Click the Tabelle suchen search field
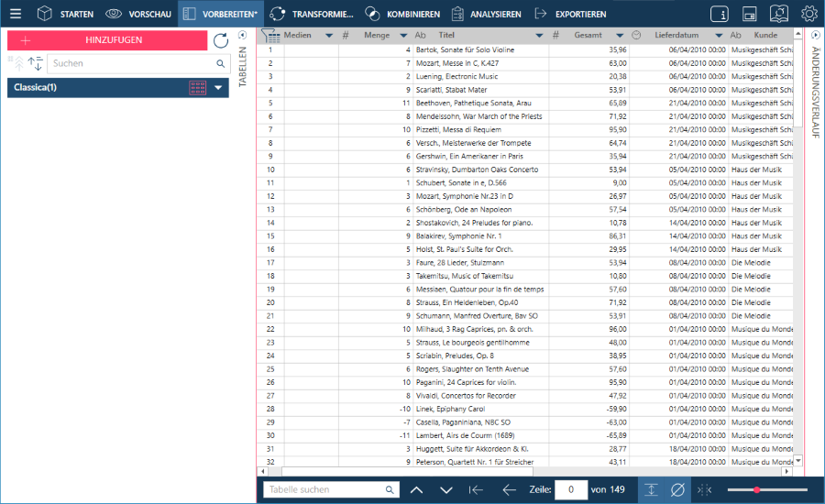Viewport: 825px width, 504px height. (325, 489)
